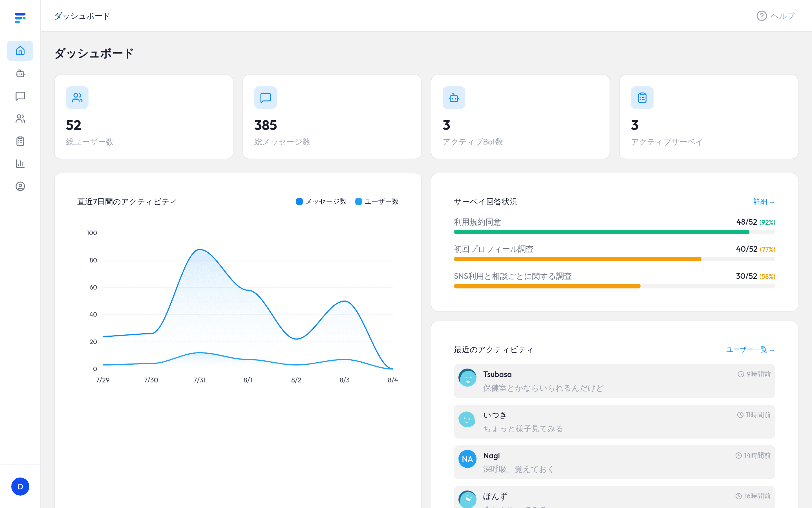The height and width of the screenshot is (508, 812).
Task: Open the account profile sidebar icon
Action: [x=20, y=186]
